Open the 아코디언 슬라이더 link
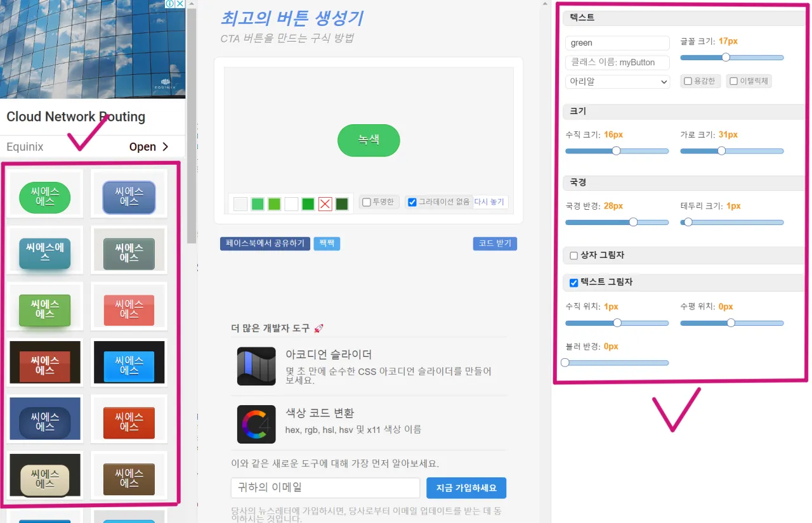The height and width of the screenshot is (523, 812). 329,355
